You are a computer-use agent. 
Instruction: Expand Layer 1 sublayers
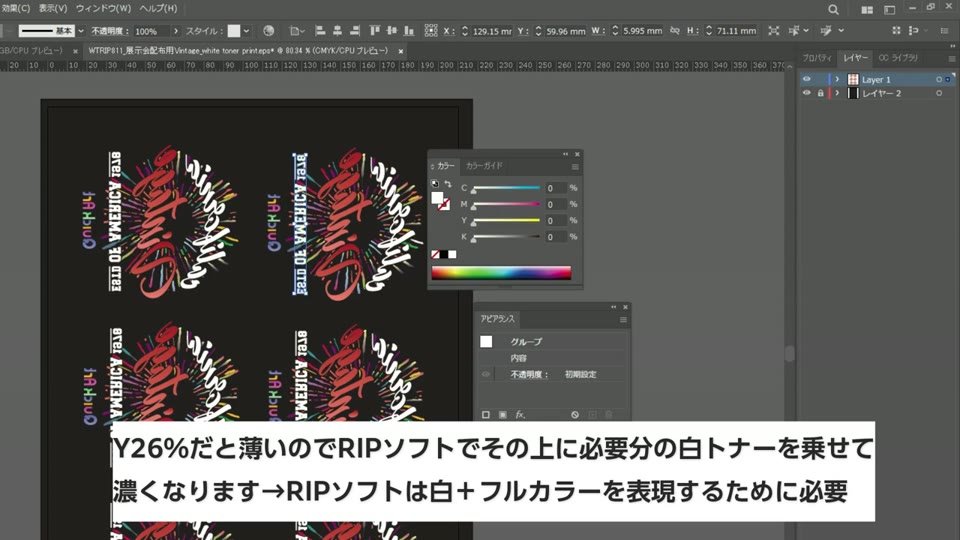(x=838, y=79)
